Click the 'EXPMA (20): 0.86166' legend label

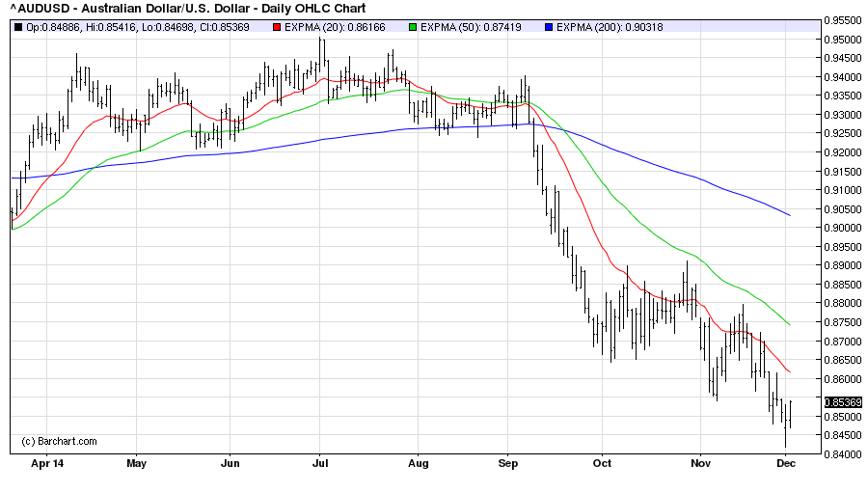335,27
